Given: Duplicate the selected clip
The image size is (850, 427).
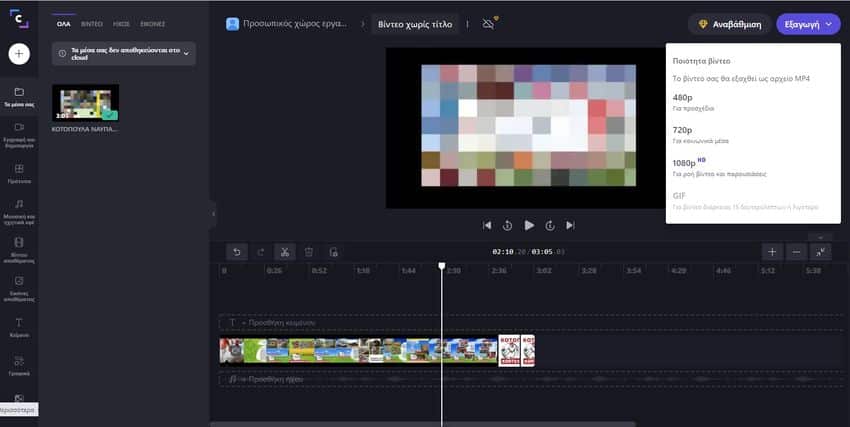Looking at the screenshot, I should [333, 252].
